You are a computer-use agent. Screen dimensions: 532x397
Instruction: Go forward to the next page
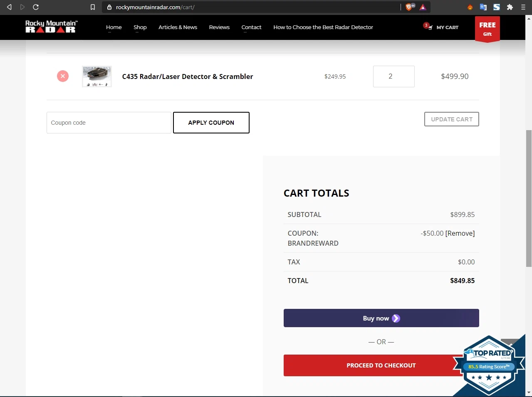pos(22,7)
